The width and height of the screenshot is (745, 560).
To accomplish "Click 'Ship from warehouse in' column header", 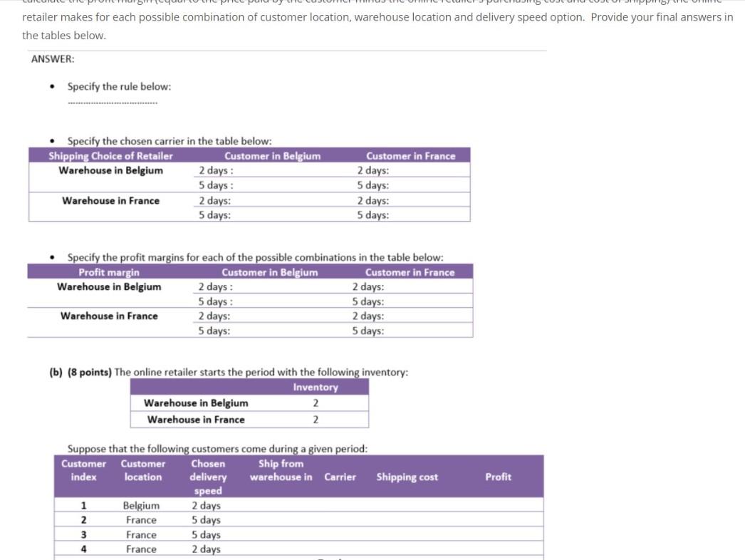I will tap(281, 470).
